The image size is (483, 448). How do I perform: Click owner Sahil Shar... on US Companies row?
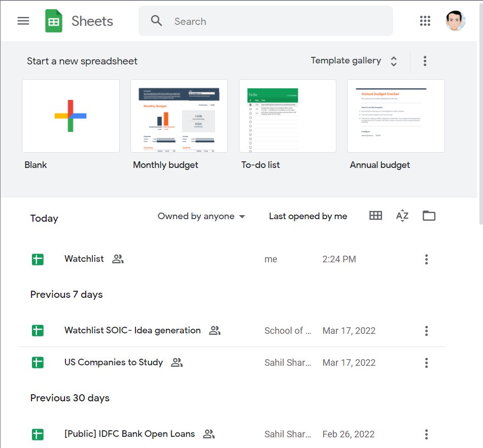point(288,363)
